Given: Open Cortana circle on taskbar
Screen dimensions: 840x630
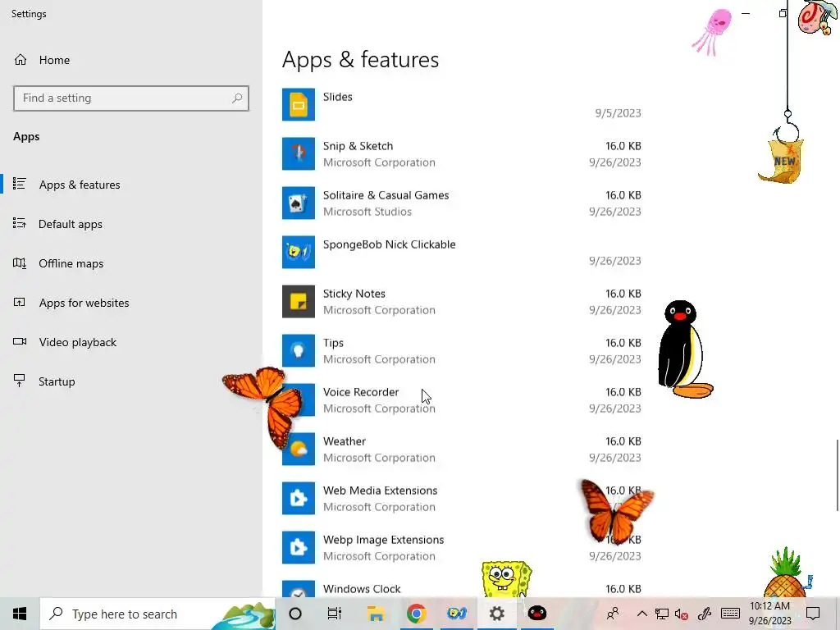Looking at the screenshot, I should tap(295, 614).
